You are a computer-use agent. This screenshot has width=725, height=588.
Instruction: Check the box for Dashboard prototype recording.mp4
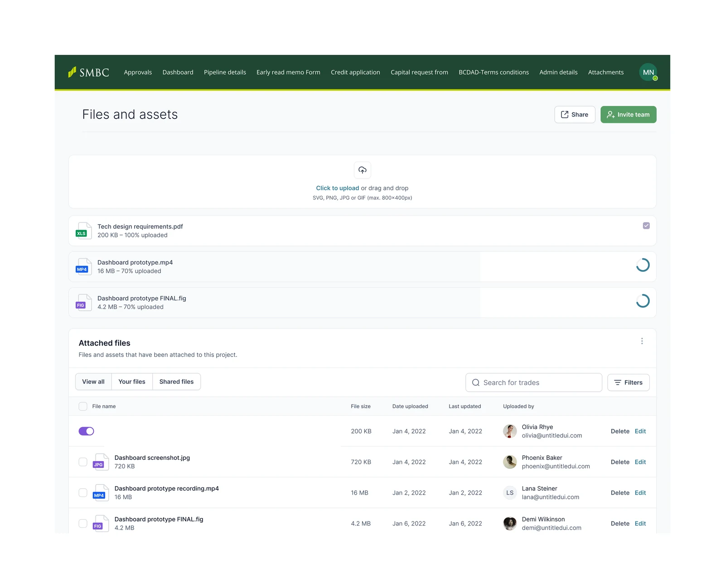click(x=83, y=492)
